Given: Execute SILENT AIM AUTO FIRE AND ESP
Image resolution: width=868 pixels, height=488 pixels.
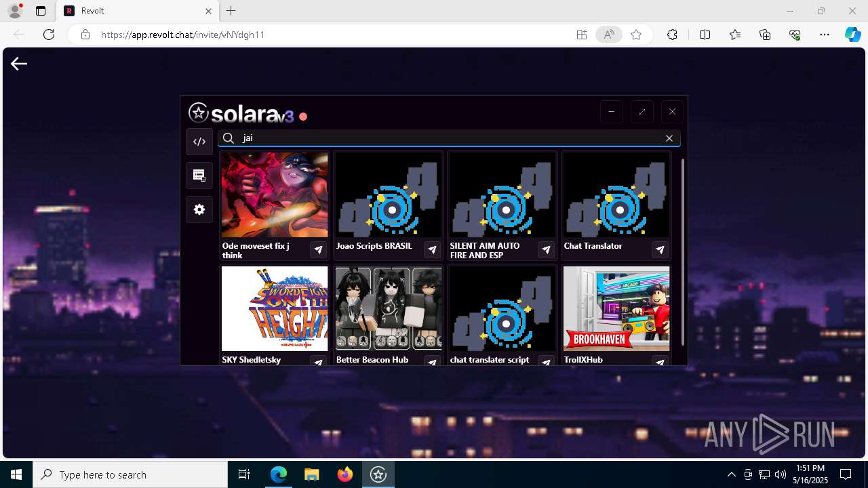Looking at the screenshot, I should (x=546, y=250).
